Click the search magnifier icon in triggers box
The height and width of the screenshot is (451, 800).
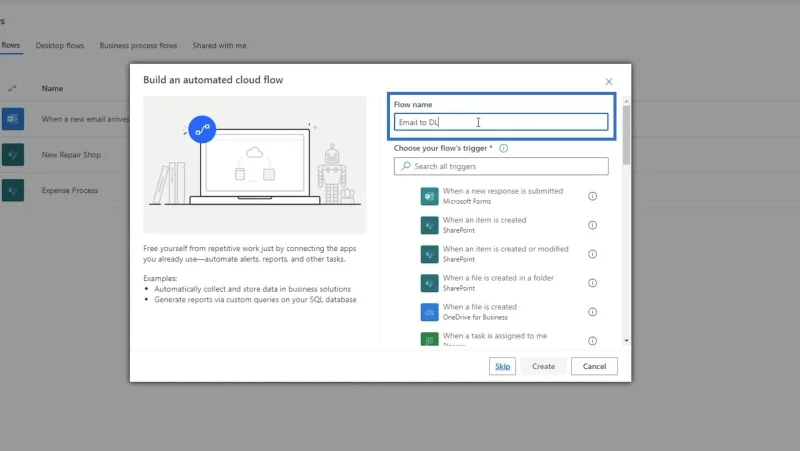point(406,166)
